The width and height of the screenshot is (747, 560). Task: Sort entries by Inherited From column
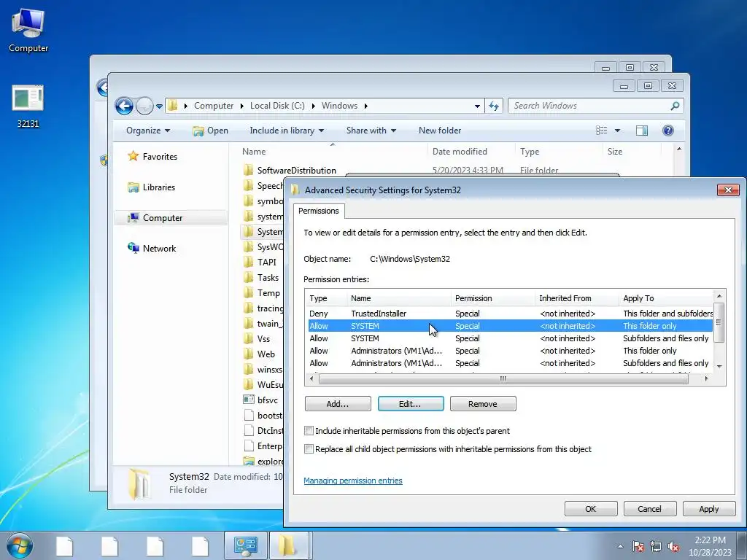pyautogui.click(x=576, y=298)
